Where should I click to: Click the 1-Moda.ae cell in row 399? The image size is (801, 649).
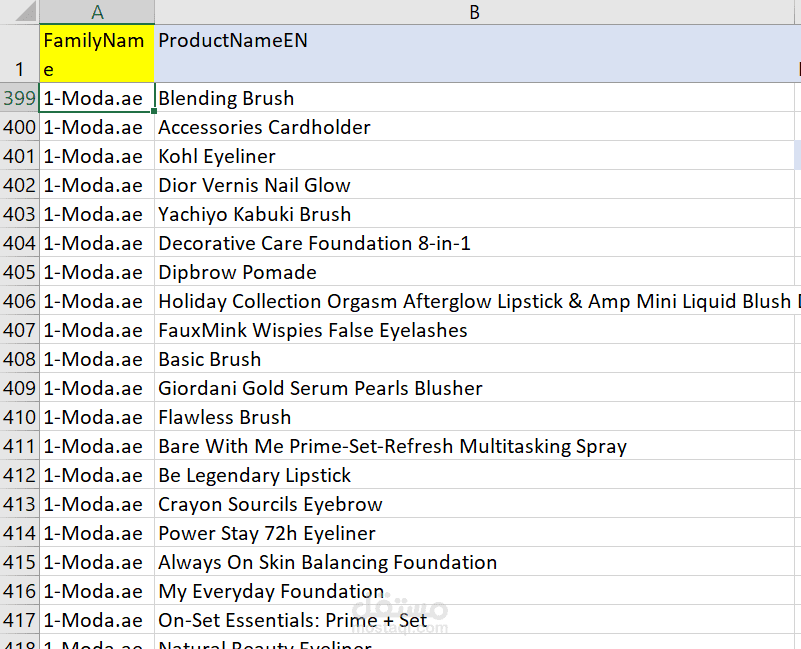click(97, 98)
